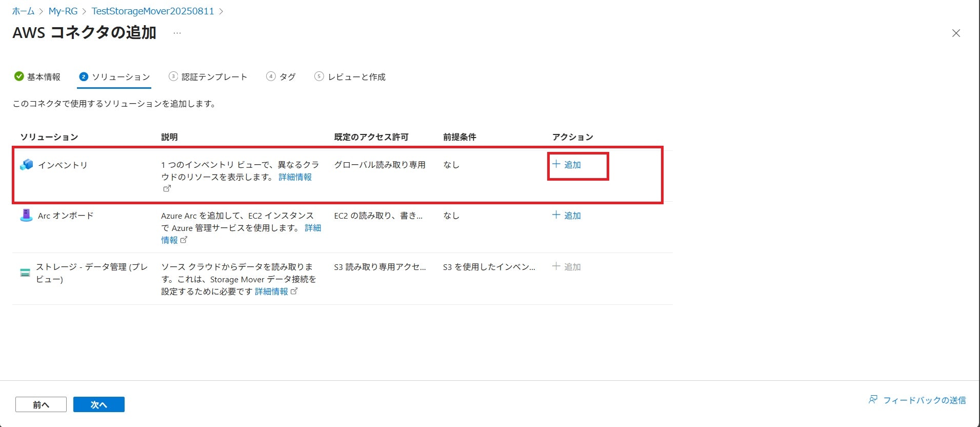Click the アクション column header
The width and height of the screenshot is (980, 427).
pyautogui.click(x=573, y=137)
